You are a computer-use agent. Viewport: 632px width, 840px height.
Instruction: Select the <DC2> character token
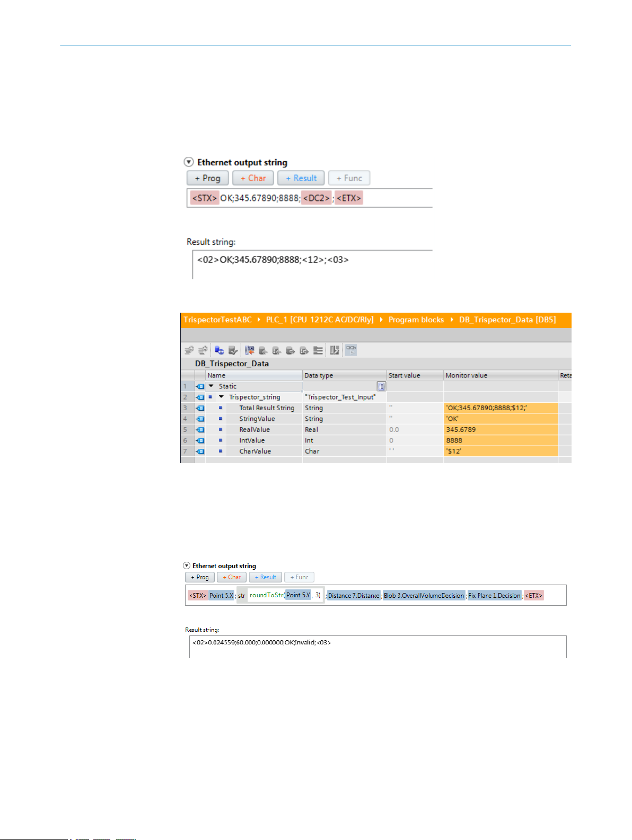[316, 198]
